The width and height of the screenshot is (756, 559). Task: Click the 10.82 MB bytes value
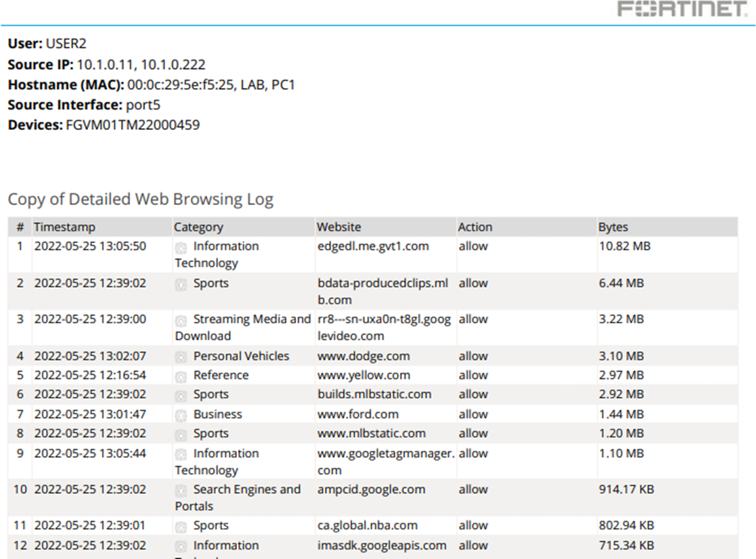coord(625,246)
